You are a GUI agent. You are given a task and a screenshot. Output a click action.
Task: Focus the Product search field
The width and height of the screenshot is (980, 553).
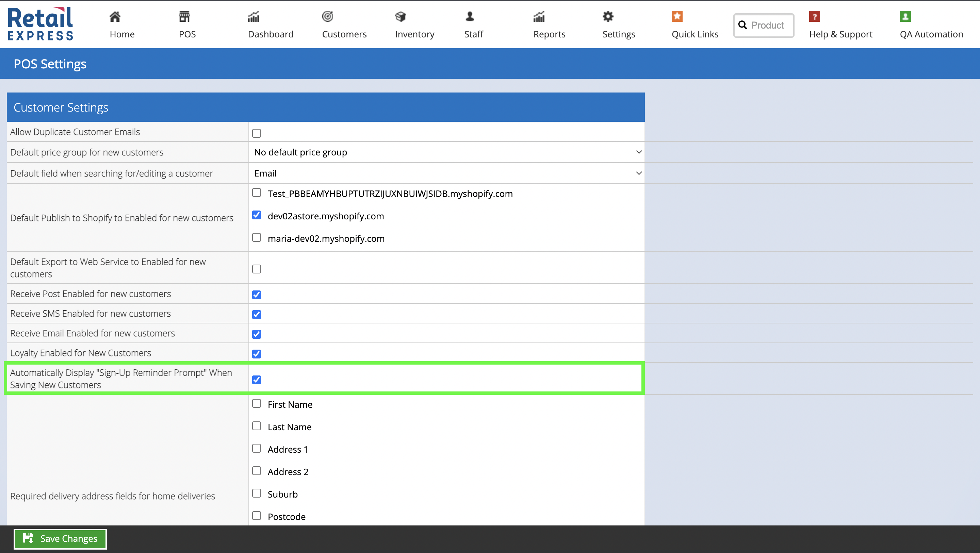[x=764, y=25]
